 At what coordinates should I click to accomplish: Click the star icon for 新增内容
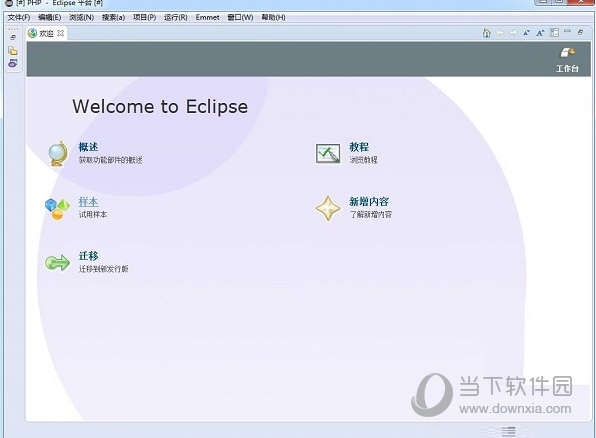pos(328,208)
